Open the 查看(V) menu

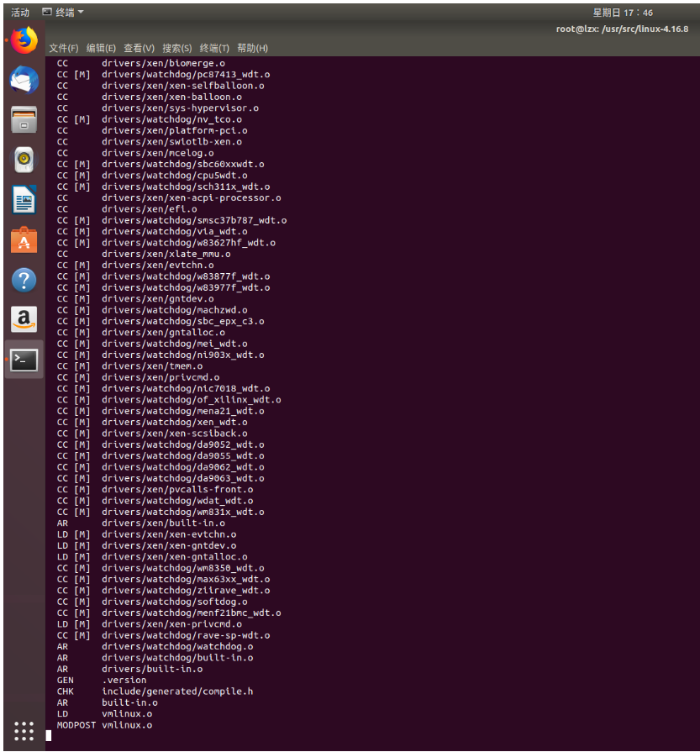tap(139, 48)
